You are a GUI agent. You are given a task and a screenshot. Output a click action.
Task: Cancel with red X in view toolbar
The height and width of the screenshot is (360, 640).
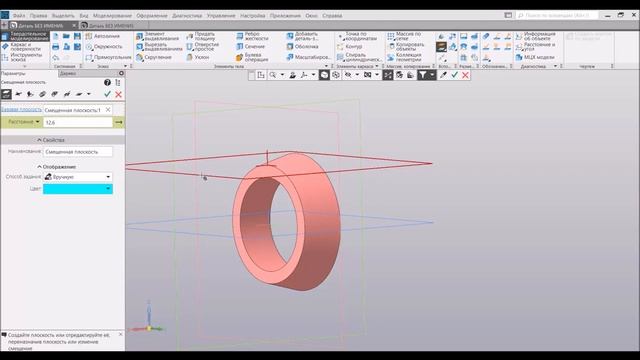click(x=465, y=75)
